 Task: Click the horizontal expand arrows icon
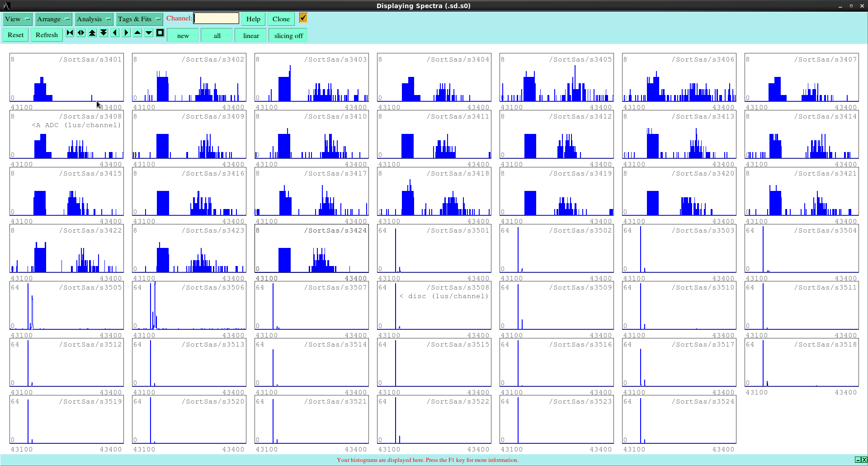point(81,33)
